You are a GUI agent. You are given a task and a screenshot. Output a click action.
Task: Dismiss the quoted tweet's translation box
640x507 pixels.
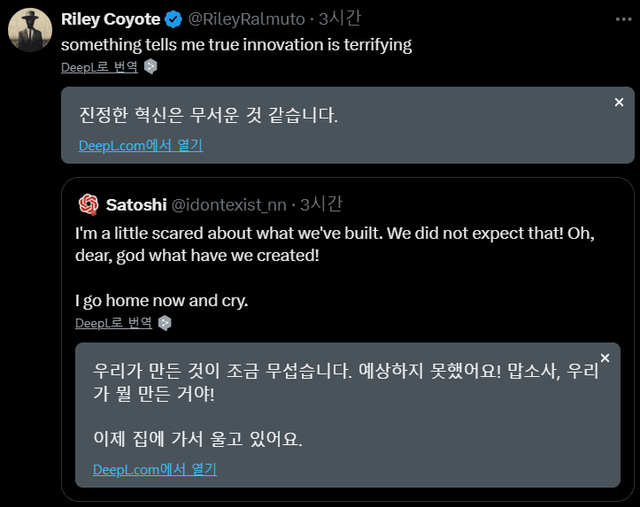[604, 358]
